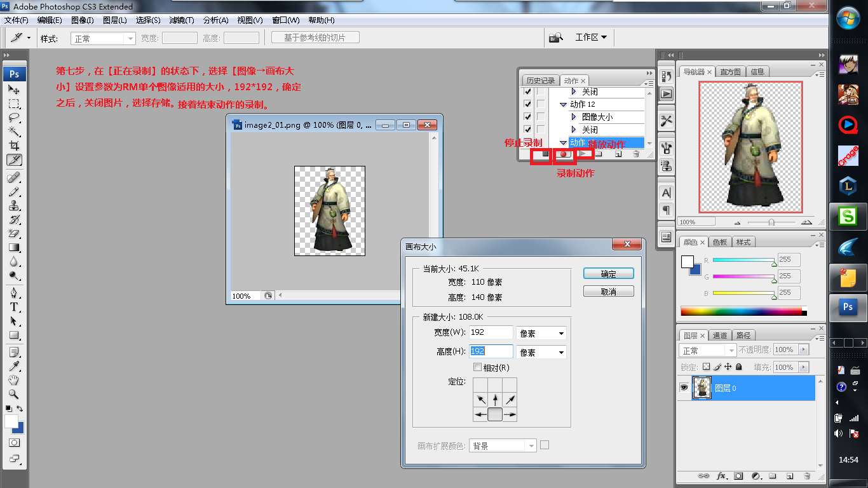Open the height unit 像素 dropdown

tap(541, 352)
